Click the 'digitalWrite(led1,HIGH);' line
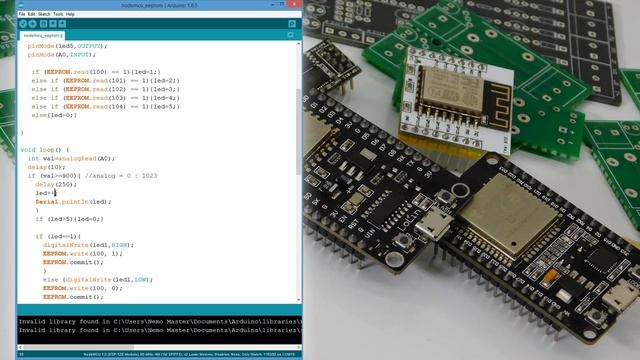 tap(88, 245)
